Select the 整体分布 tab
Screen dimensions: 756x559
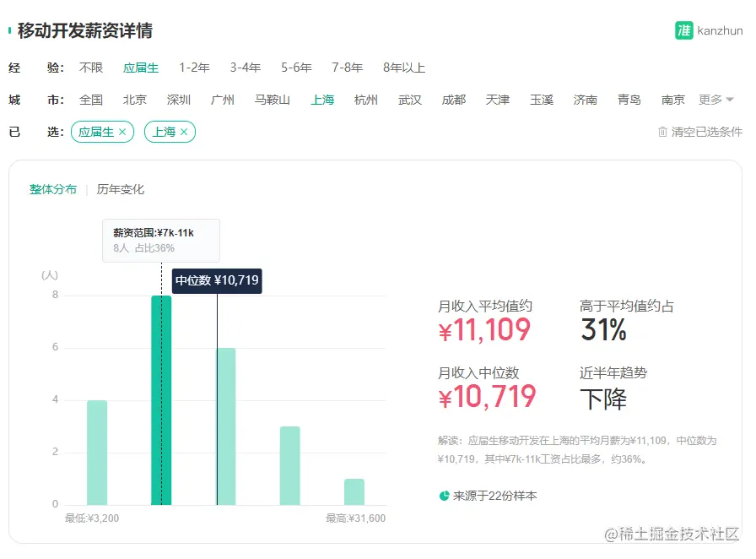tap(52, 189)
